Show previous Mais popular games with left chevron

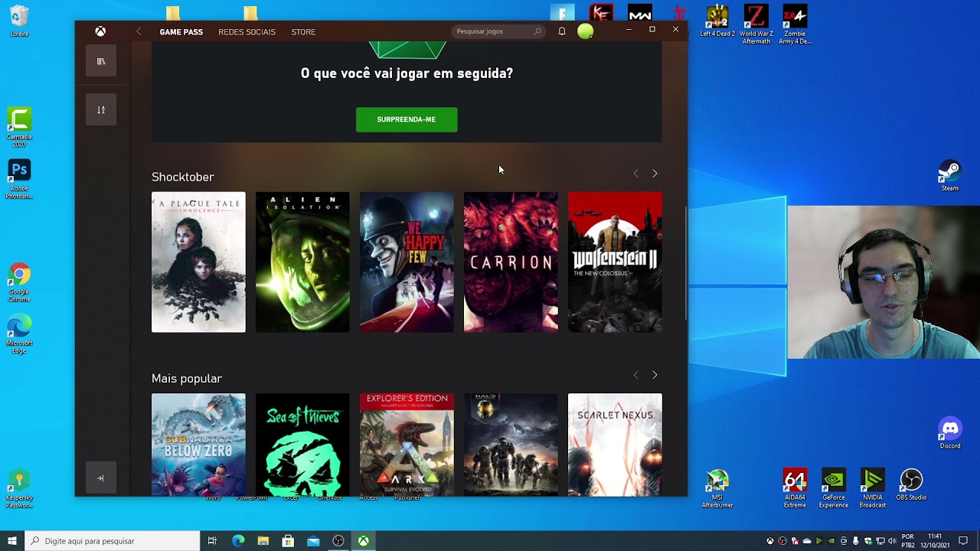[635, 375]
